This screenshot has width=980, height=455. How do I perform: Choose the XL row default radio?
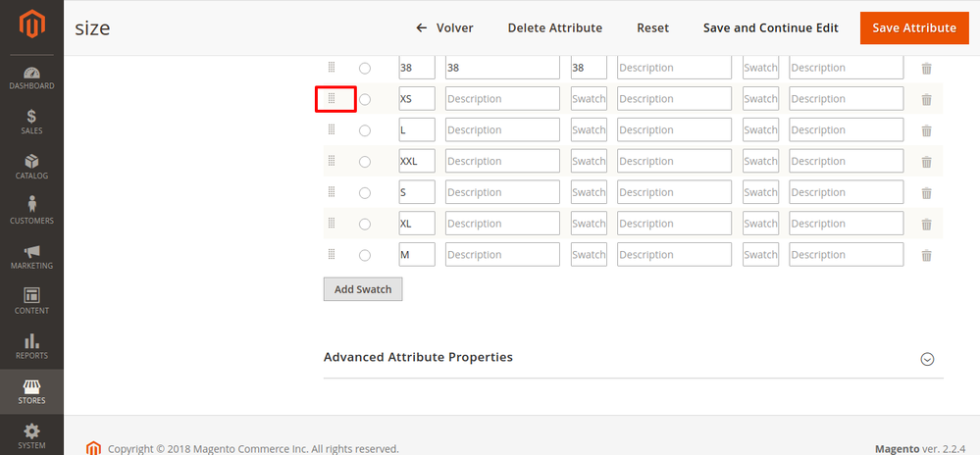tap(365, 224)
